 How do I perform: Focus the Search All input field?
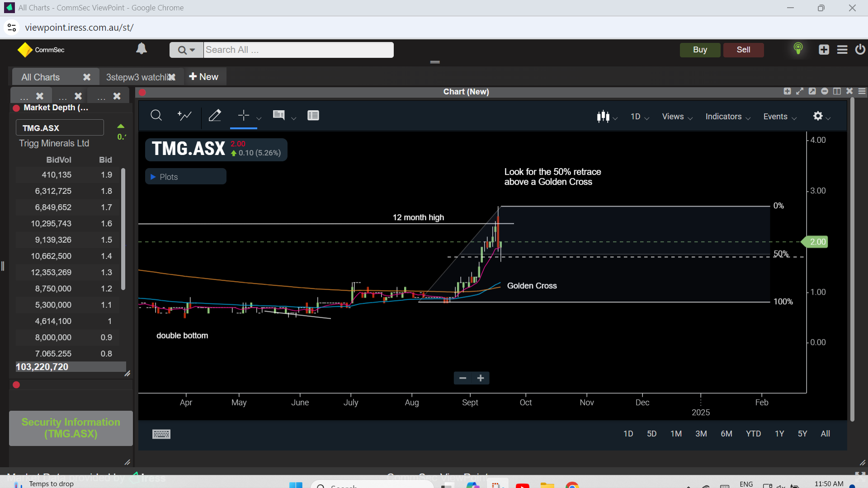click(x=298, y=50)
